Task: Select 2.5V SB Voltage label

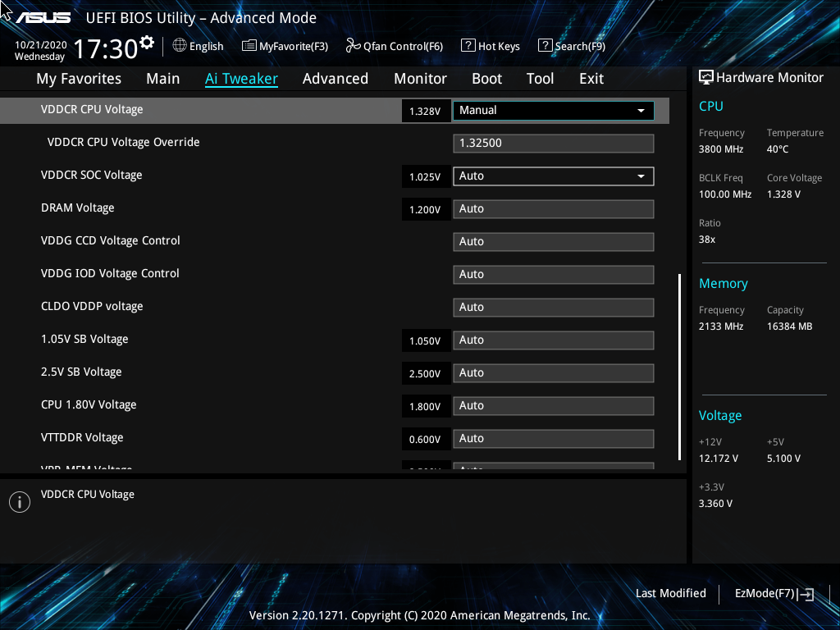Action: tap(81, 372)
